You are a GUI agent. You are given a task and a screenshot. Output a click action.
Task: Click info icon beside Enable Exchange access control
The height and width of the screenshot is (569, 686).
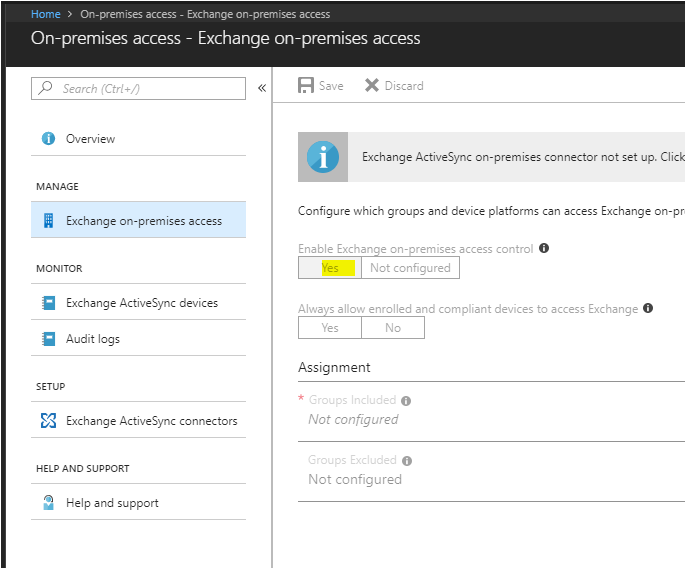(544, 248)
